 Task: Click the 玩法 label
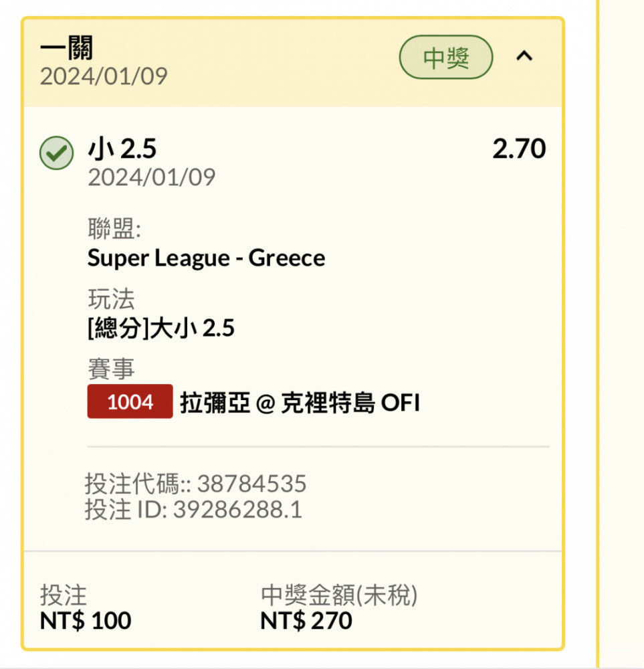point(111,298)
